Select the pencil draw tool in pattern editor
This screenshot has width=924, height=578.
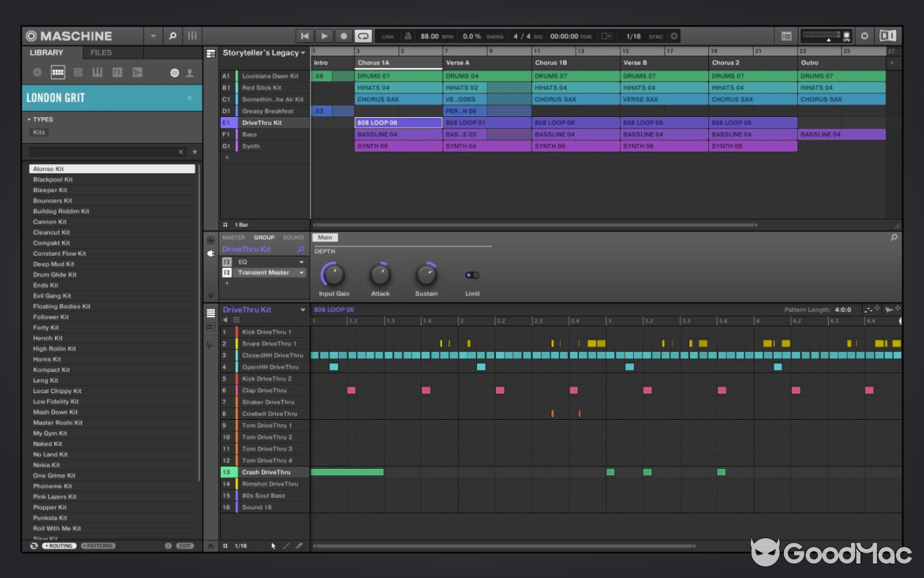287,545
